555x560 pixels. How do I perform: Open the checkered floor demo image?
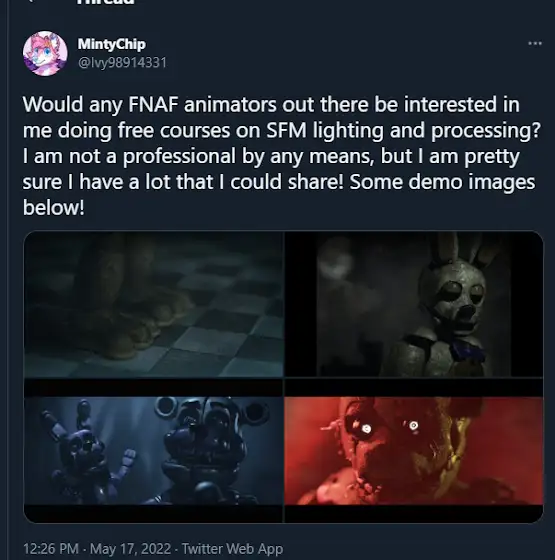(154, 304)
